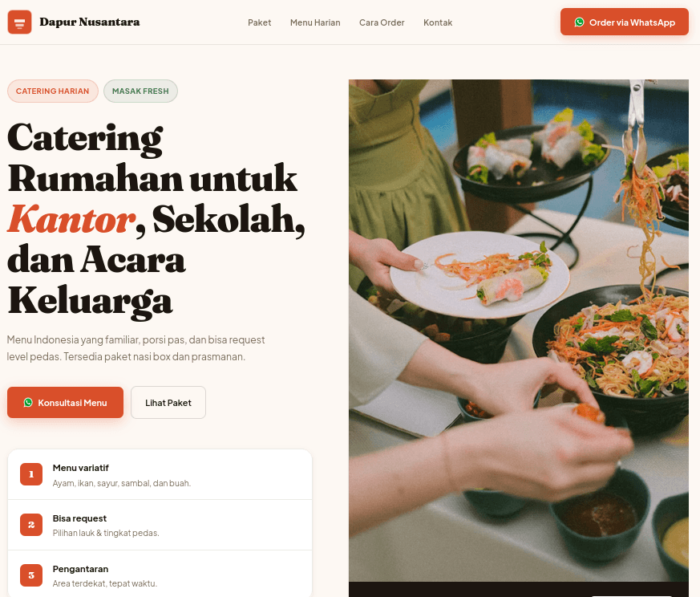
Task: Click WhatsApp icon beside Konsultasi Menu
Action: (28, 402)
